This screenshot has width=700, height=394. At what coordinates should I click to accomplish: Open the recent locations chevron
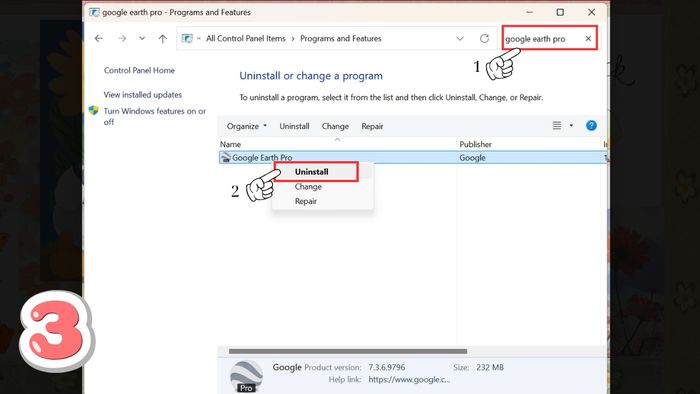142,38
